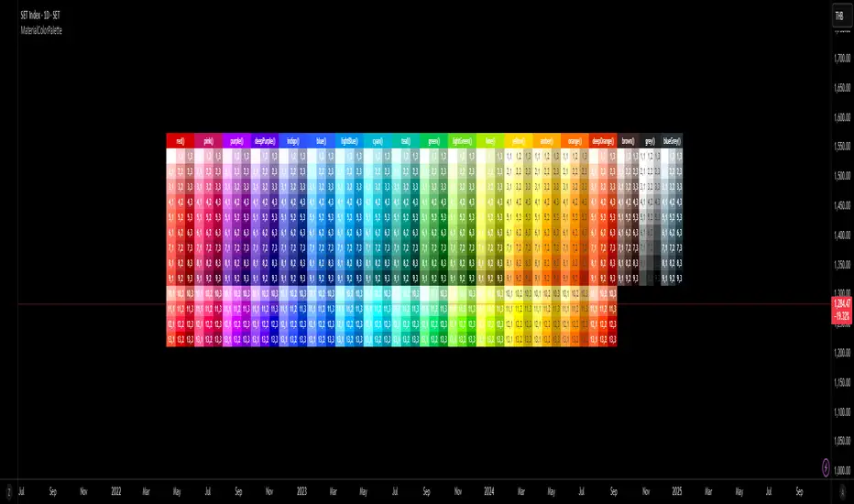Select the blueGrey() palette header
The height and width of the screenshot is (504, 854).
pos(671,142)
